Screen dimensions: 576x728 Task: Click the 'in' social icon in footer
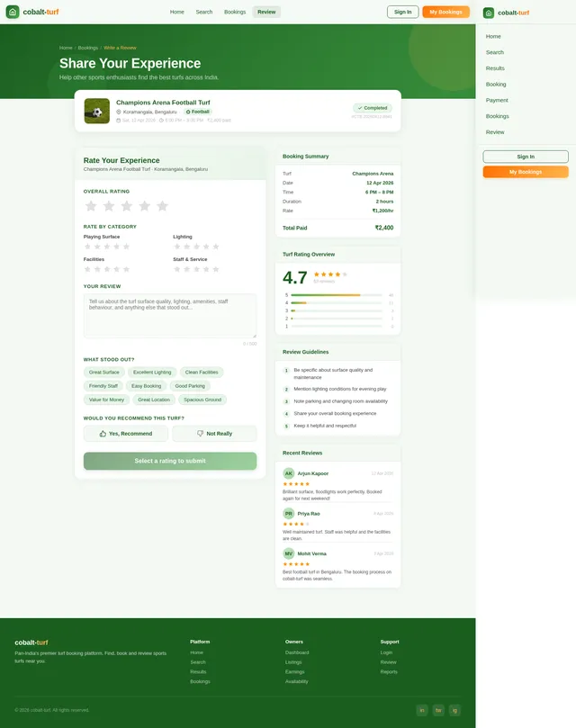(x=422, y=710)
